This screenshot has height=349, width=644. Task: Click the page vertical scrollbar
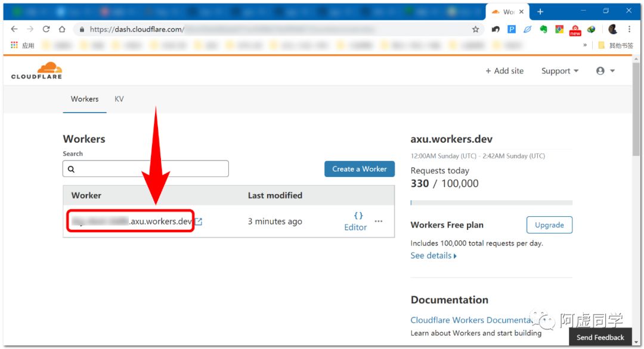pos(636,109)
